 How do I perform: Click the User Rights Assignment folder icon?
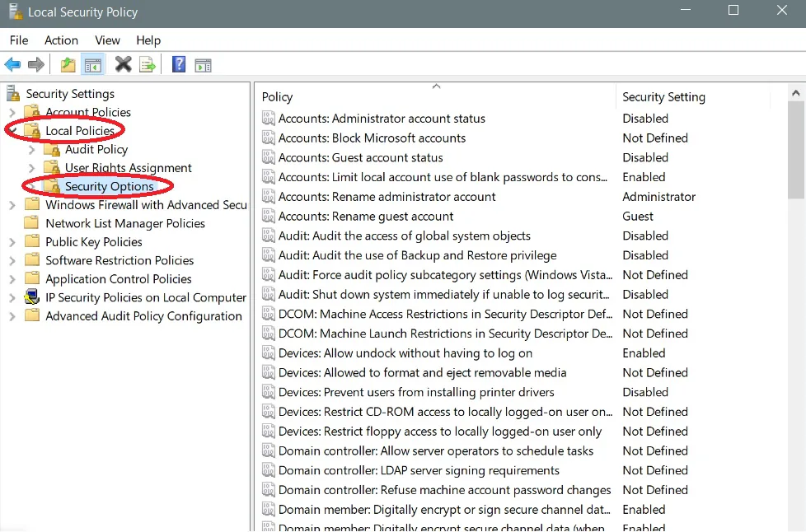[52, 168]
